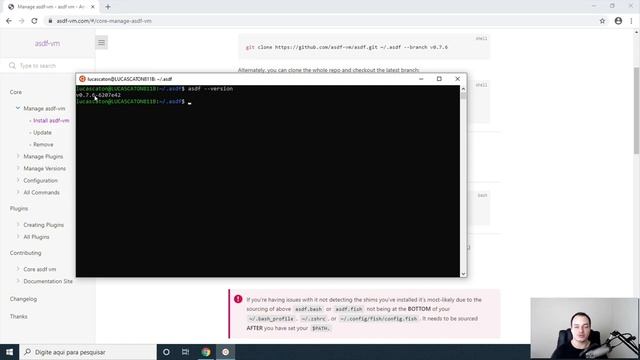This screenshot has width=640, height=360.
Task: Click the Ubuntu icon in terminal title bar
Action: coord(82,79)
